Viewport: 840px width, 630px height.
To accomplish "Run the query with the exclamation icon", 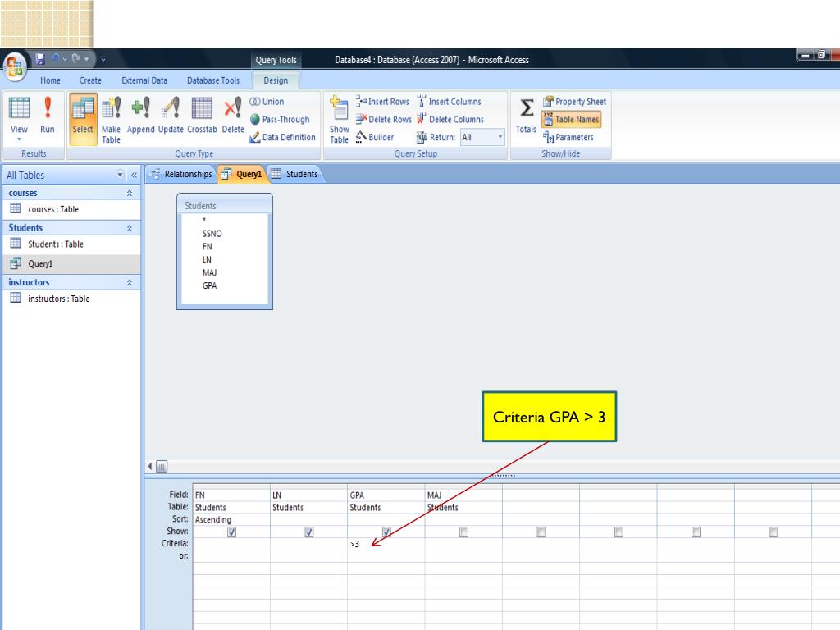I will 47,115.
